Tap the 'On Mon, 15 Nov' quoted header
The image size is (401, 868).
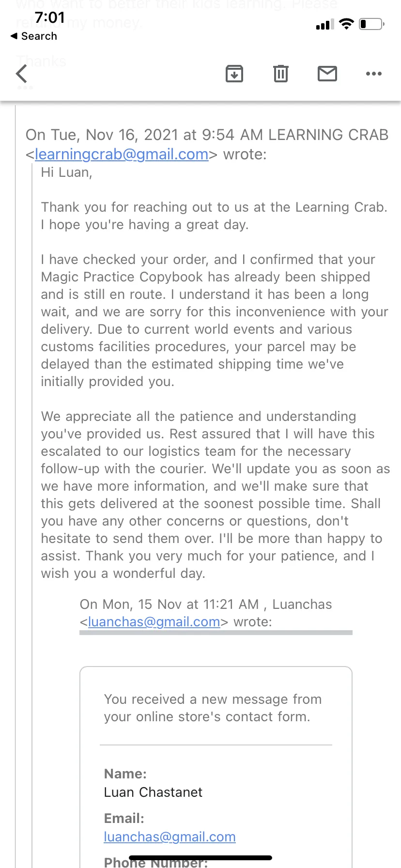coord(206,613)
